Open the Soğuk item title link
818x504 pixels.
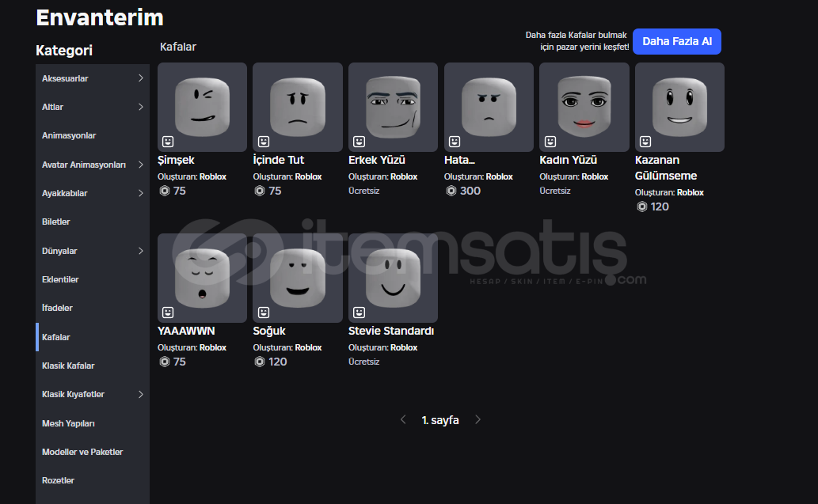tap(269, 331)
